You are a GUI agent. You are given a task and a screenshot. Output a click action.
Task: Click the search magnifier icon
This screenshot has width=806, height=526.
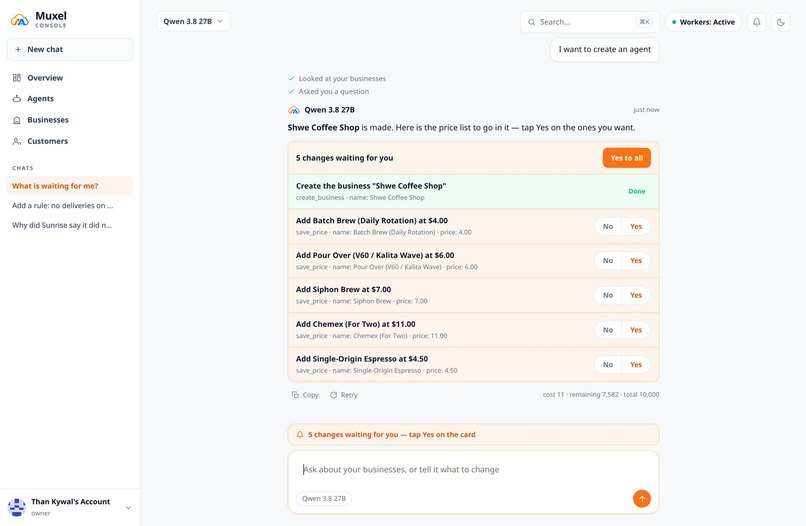click(532, 22)
